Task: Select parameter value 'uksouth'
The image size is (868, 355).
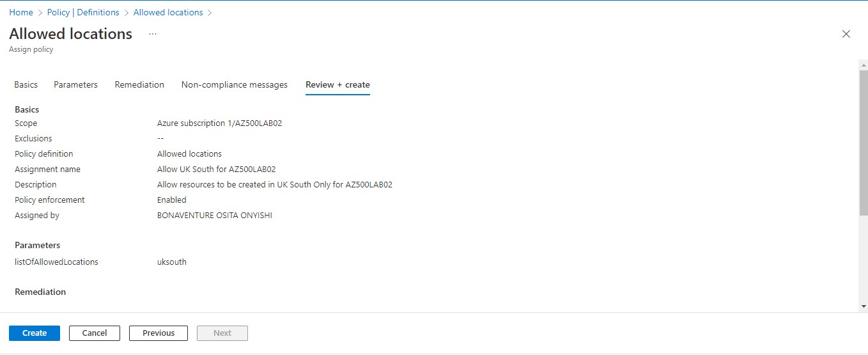Action: coord(172,262)
